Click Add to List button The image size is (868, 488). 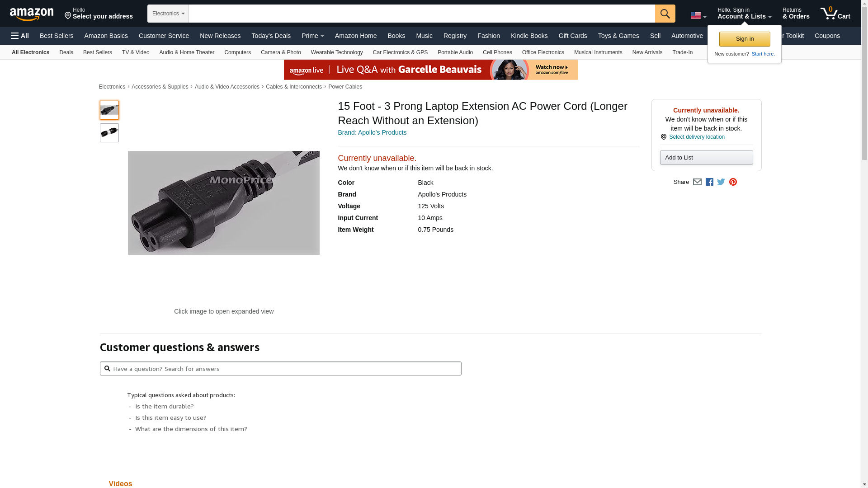(x=706, y=157)
